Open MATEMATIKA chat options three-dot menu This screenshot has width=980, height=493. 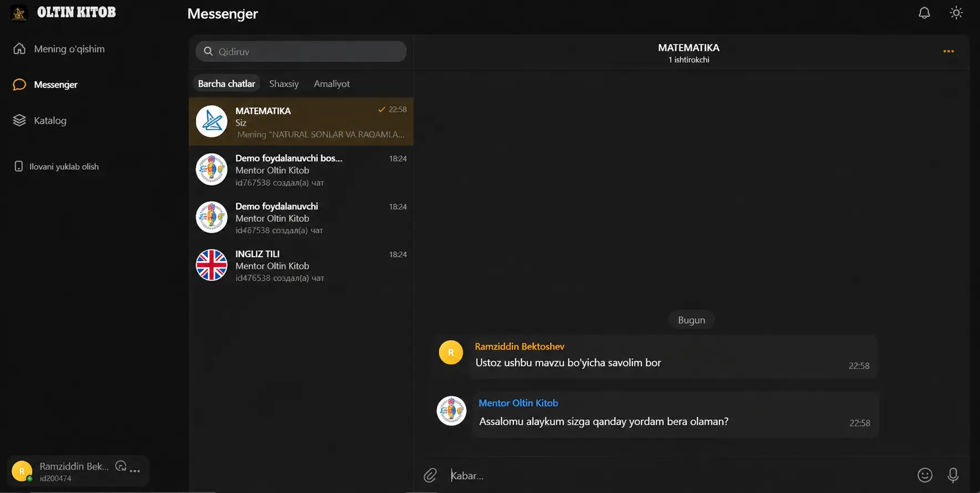tap(948, 51)
